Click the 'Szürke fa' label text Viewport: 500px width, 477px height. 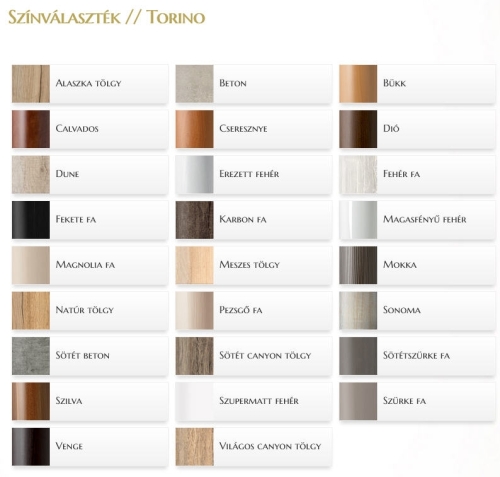click(404, 401)
